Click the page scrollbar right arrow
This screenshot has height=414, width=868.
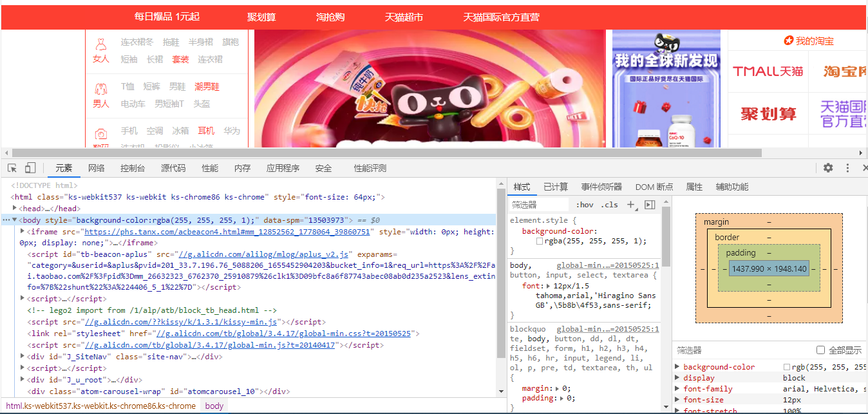pyautogui.click(x=862, y=153)
